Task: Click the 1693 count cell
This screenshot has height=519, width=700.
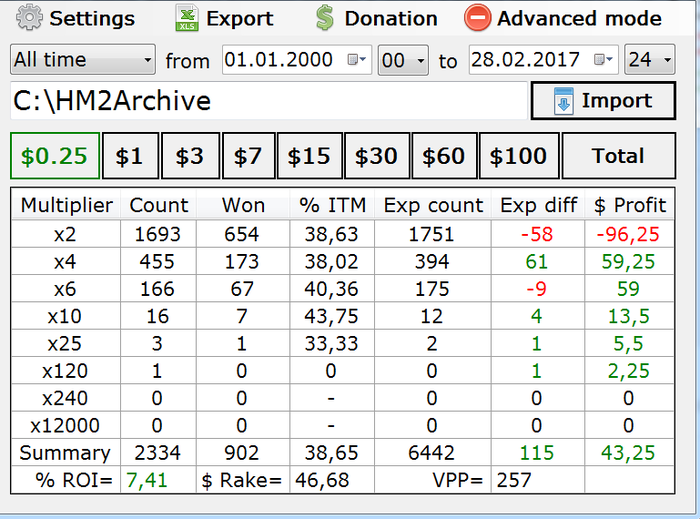Action: [158, 234]
